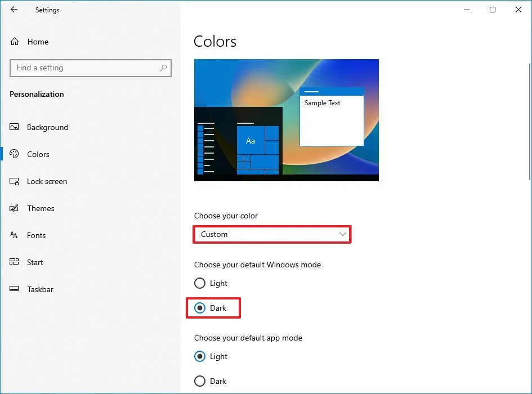Click the Colors palette icon in sidebar
532x394 pixels.
[14, 154]
